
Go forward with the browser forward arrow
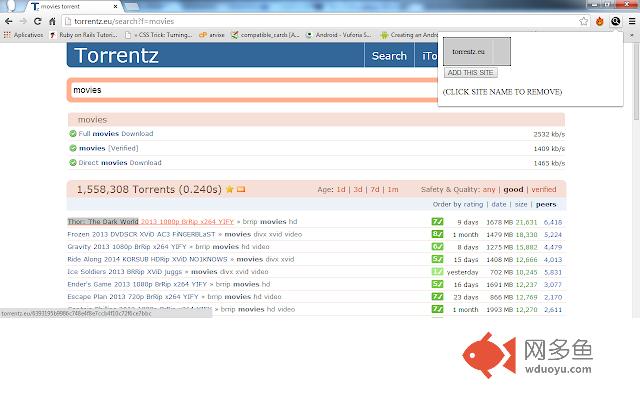click(23, 21)
